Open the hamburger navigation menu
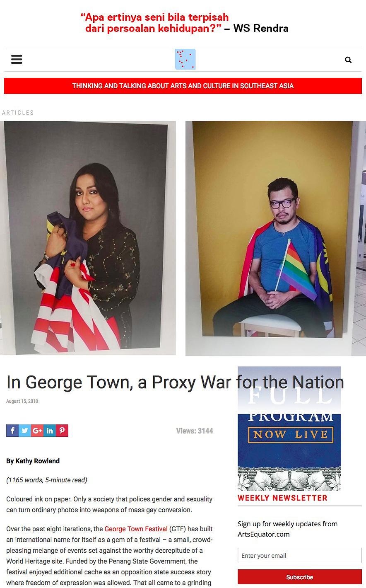 (x=17, y=59)
